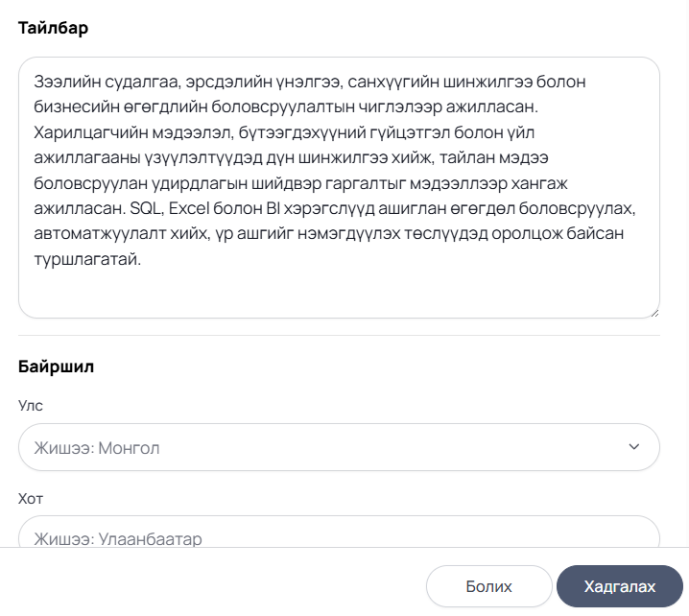Cancel editing with the Болих button
The width and height of the screenshot is (689, 616).
pyautogui.click(x=488, y=586)
